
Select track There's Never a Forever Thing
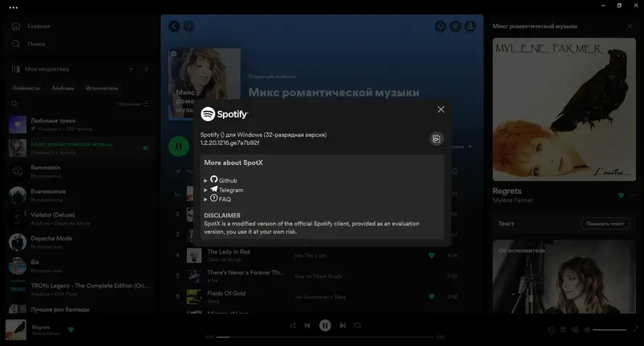pos(246,273)
